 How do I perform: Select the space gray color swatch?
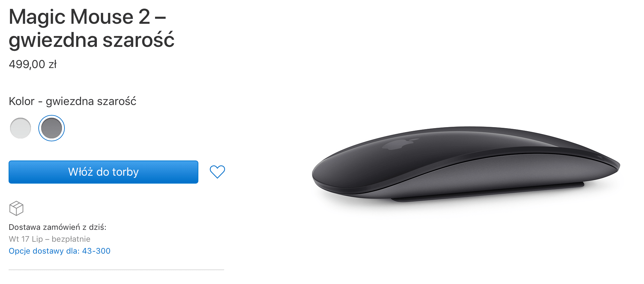pyautogui.click(x=52, y=128)
